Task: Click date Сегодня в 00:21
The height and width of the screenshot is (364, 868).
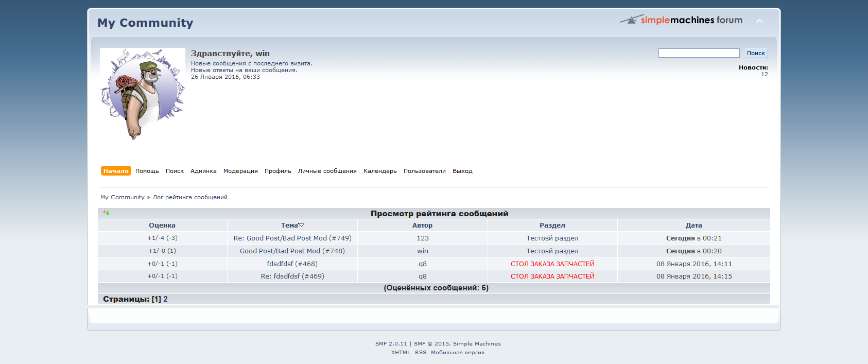Action: [694, 238]
